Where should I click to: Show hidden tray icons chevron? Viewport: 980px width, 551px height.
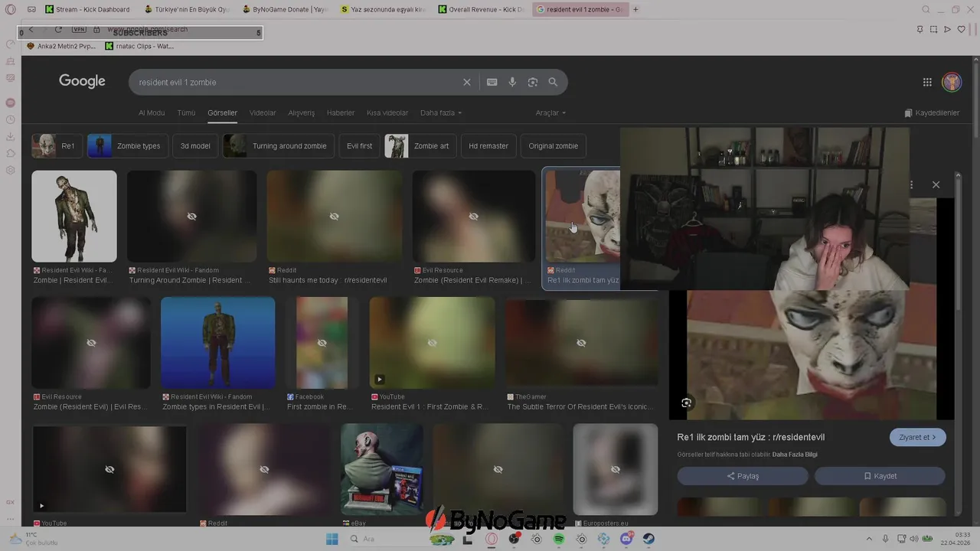pyautogui.click(x=868, y=539)
